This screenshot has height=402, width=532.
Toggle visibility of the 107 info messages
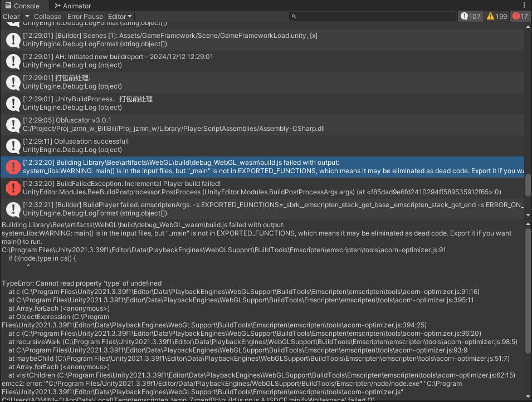tap(470, 16)
